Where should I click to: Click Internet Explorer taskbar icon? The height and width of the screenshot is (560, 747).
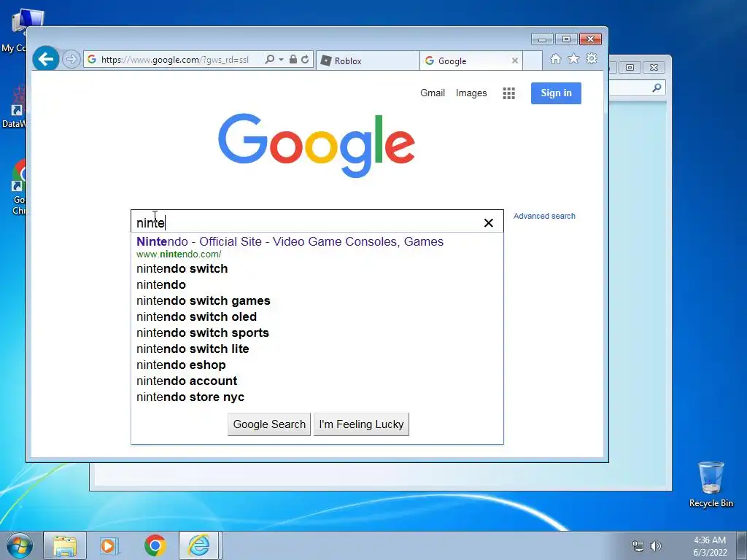pyautogui.click(x=198, y=545)
